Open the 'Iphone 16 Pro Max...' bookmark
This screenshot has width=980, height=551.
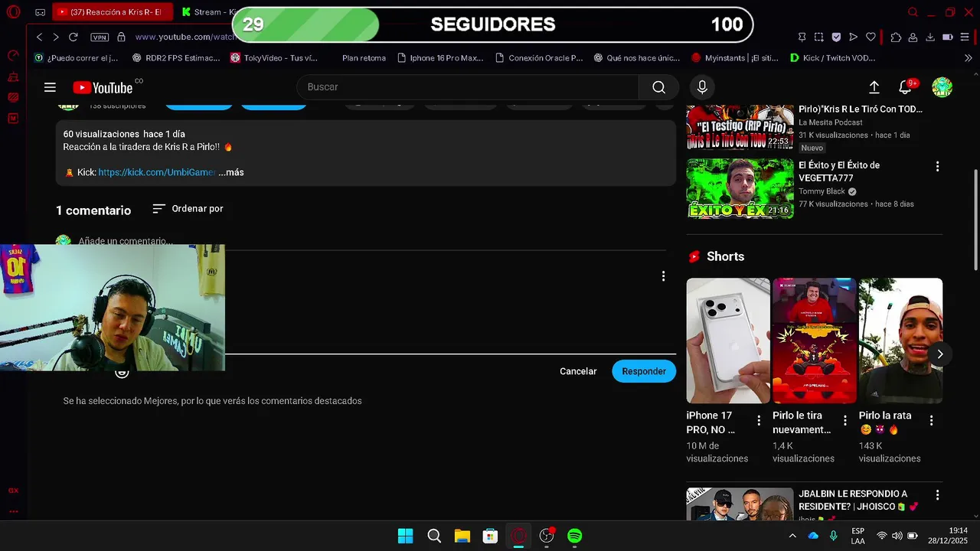click(x=440, y=57)
